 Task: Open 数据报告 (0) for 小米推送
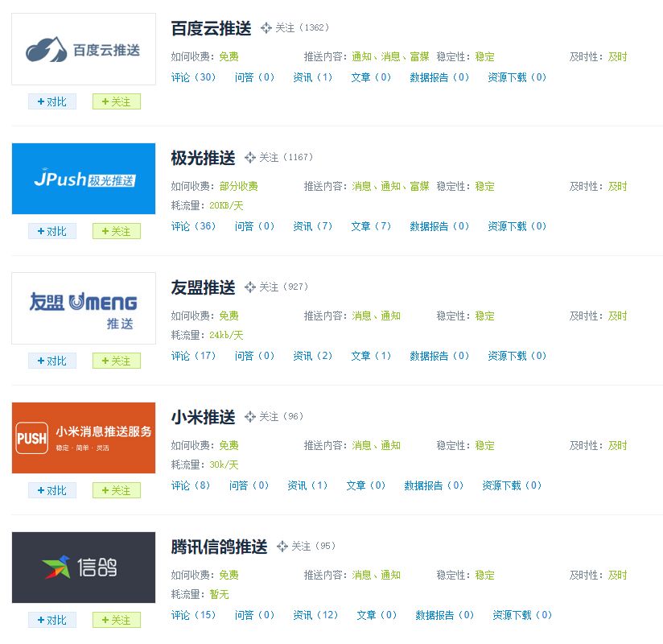click(x=434, y=485)
